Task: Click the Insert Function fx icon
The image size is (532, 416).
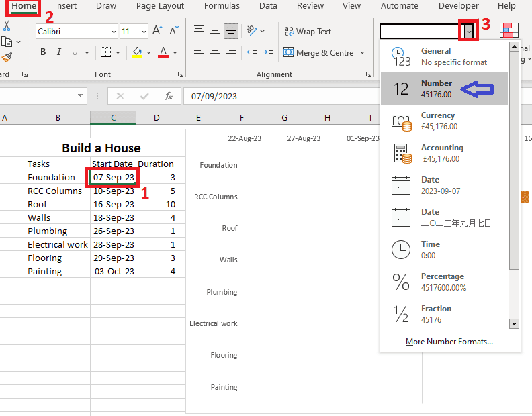Action: (169, 96)
